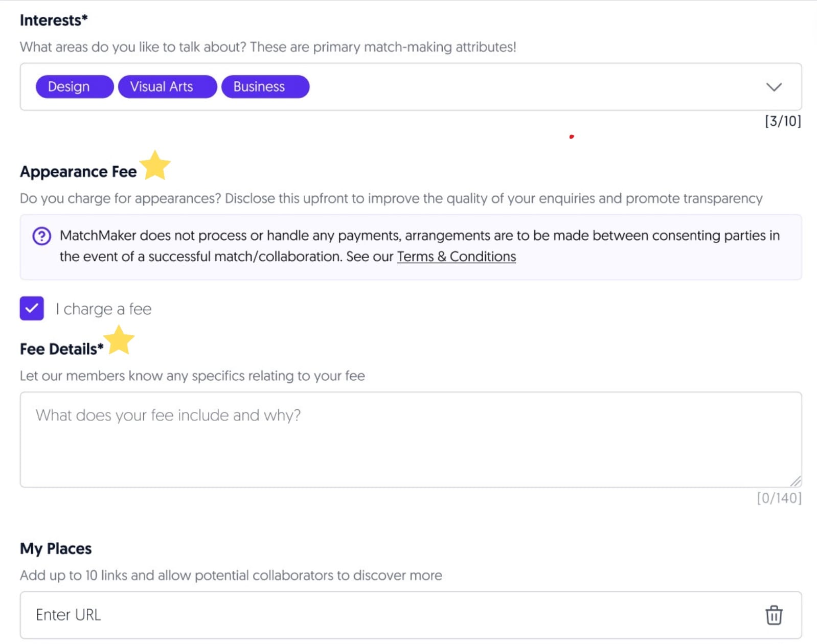
Task: Click the help icon beside the MatchMaker notice
Action: tap(41, 236)
